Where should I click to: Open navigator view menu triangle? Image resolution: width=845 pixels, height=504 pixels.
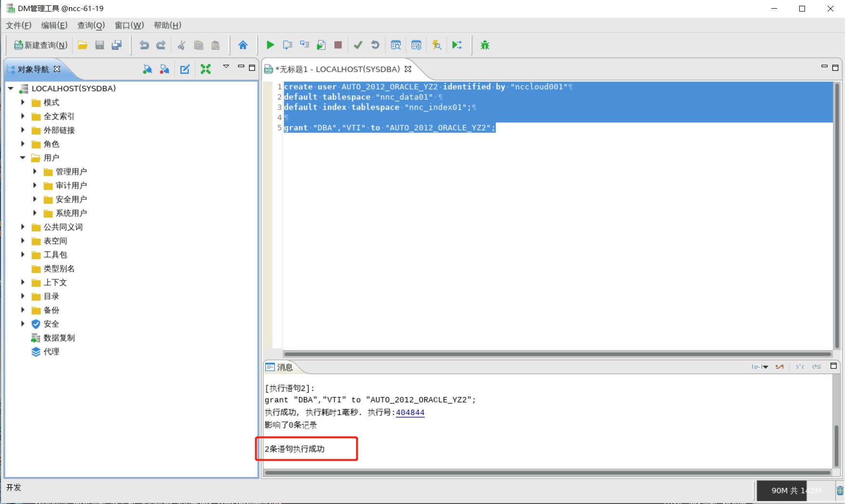(x=226, y=67)
